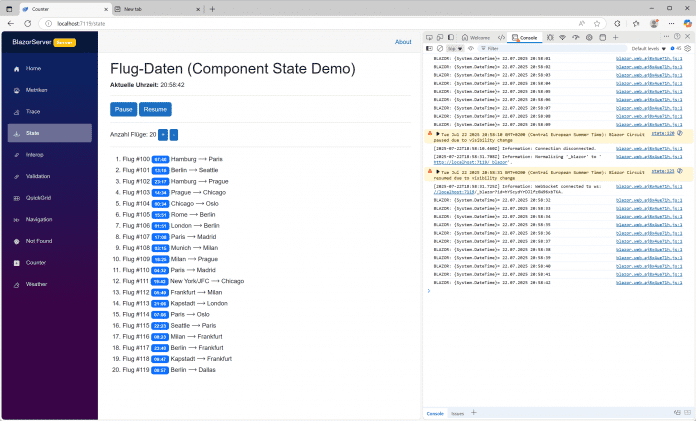
Task: Open the state:123 source link
Action: point(662,171)
